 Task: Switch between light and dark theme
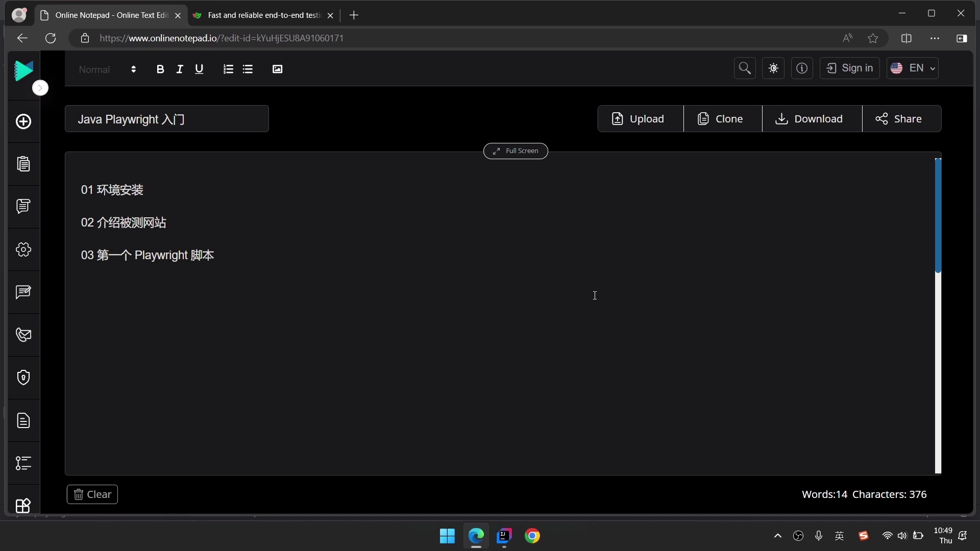point(773,68)
